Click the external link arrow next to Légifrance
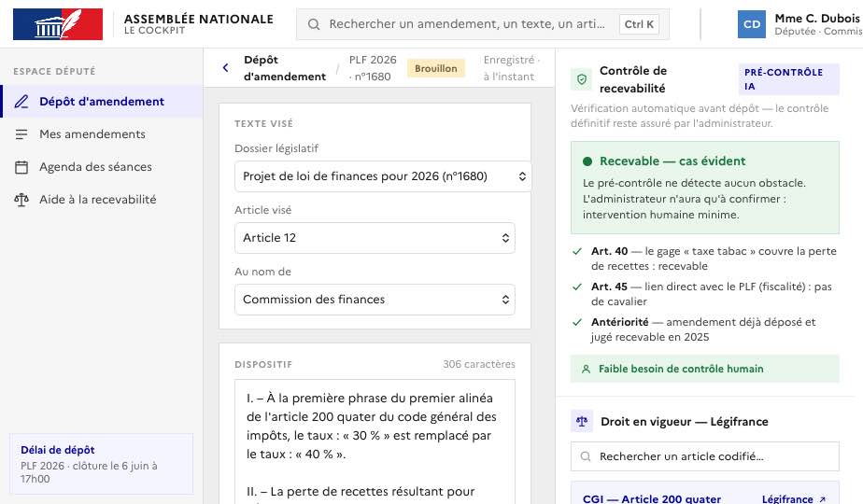The width and height of the screenshot is (863, 504). pyautogui.click(x=822, y=499)
